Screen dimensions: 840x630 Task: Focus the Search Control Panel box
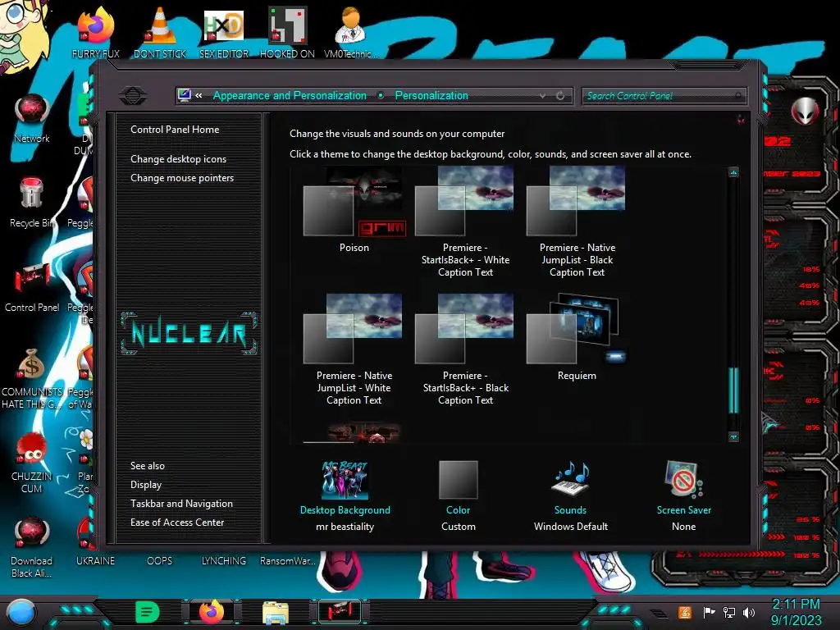tap(664, 96)
